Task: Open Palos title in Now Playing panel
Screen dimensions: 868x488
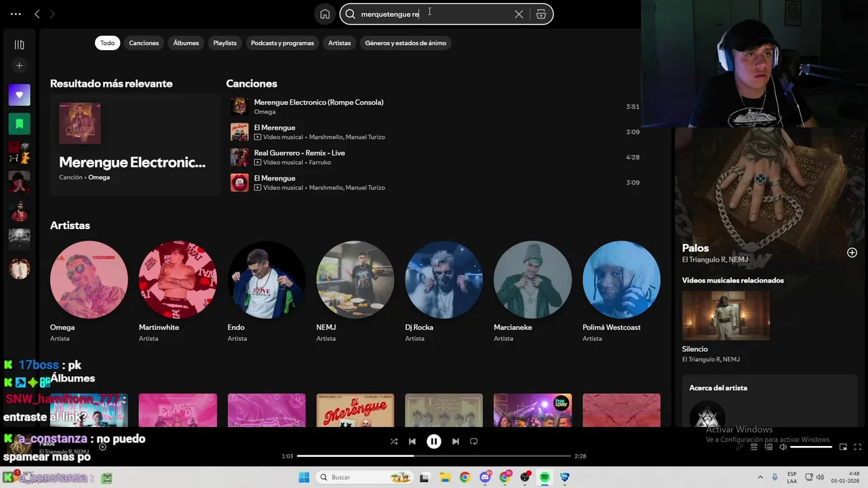Action: pyautogui.click(x=695, y=248)
